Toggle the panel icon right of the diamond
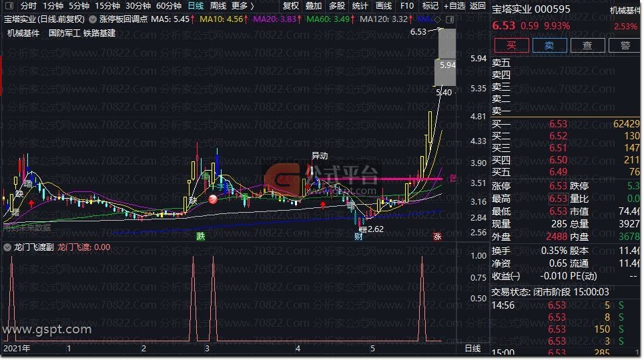The image size is (644, 360). pyautogui.click(x=450, y=19)
